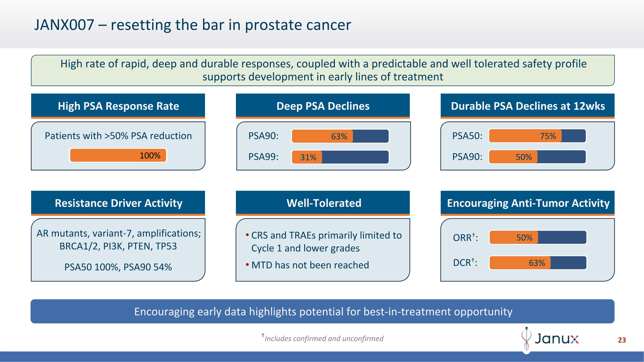
Task: Click the 63% bar under Deep PSA Declines
Action: point(340,136)
